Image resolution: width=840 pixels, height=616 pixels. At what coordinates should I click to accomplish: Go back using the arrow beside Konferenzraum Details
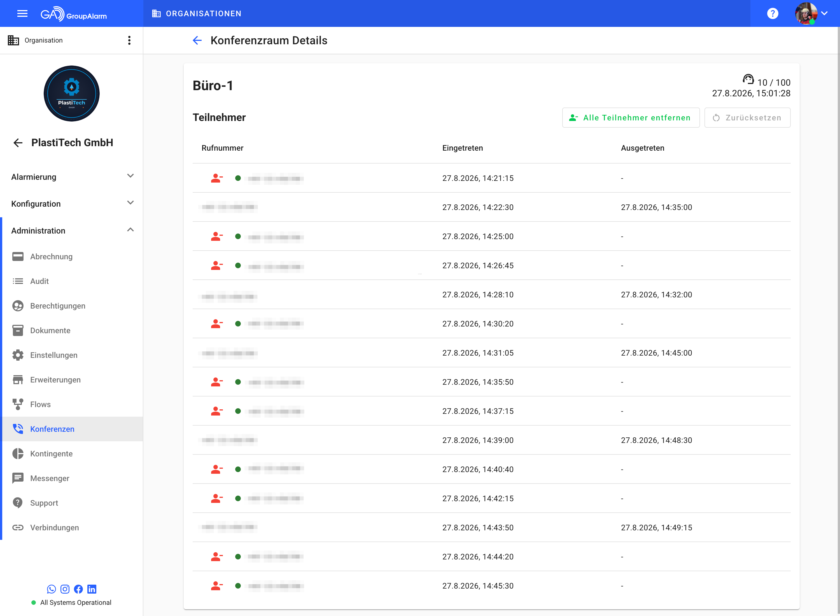click(197, 40)
